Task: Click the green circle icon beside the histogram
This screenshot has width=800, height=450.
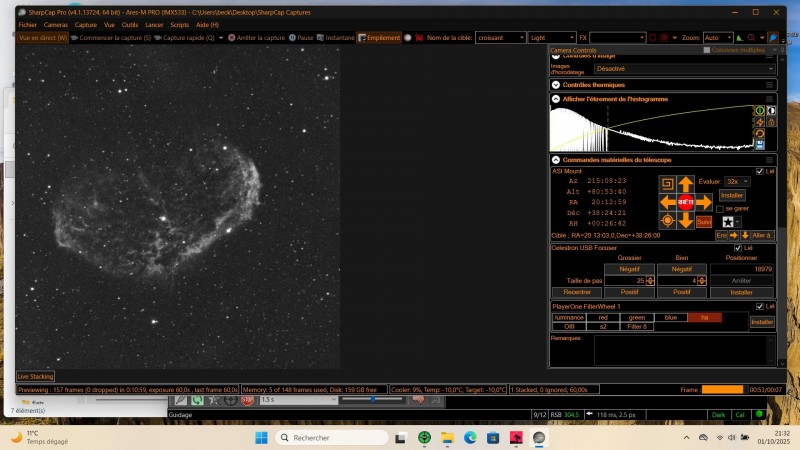Action: 760,110
